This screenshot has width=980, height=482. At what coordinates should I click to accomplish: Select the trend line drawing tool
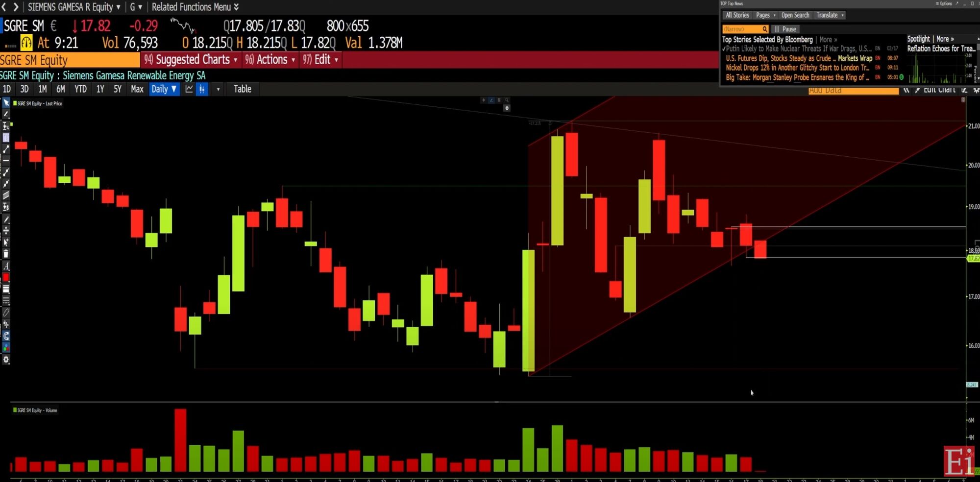pyautogui.click(x=6, y=149)
